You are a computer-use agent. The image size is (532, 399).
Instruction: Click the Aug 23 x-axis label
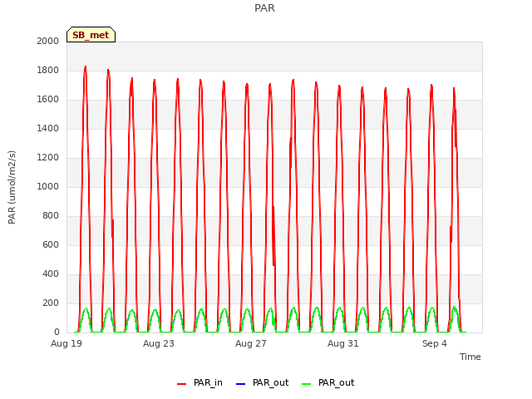159,343
